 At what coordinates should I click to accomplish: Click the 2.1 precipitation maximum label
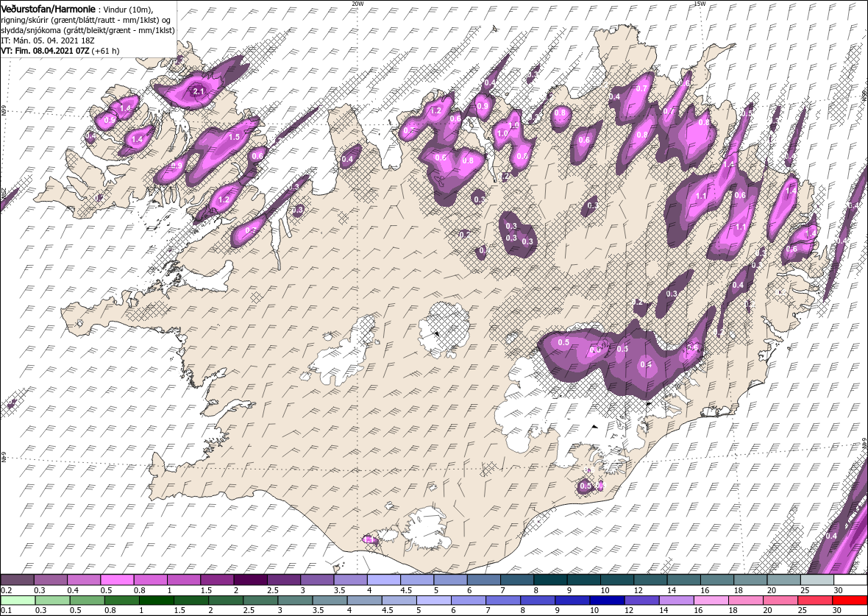[x=199, y=91]
